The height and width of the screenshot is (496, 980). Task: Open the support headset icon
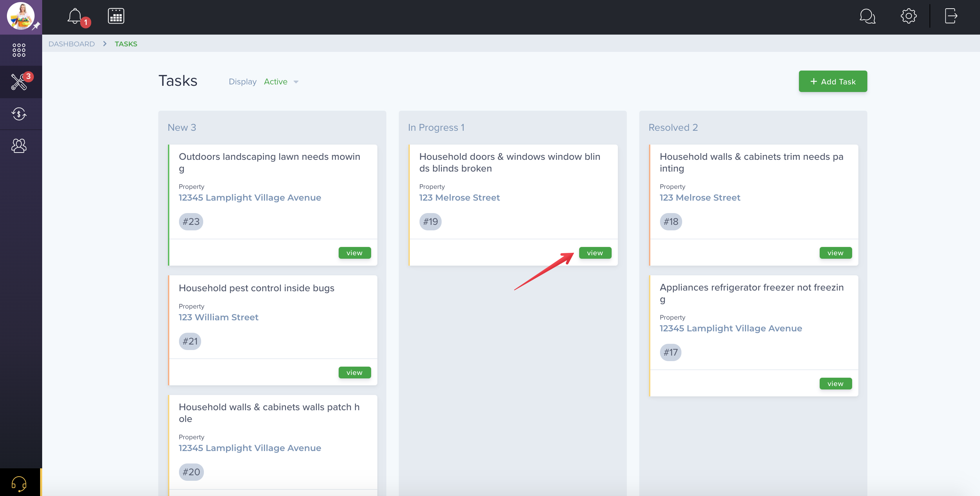coord(19,484)
